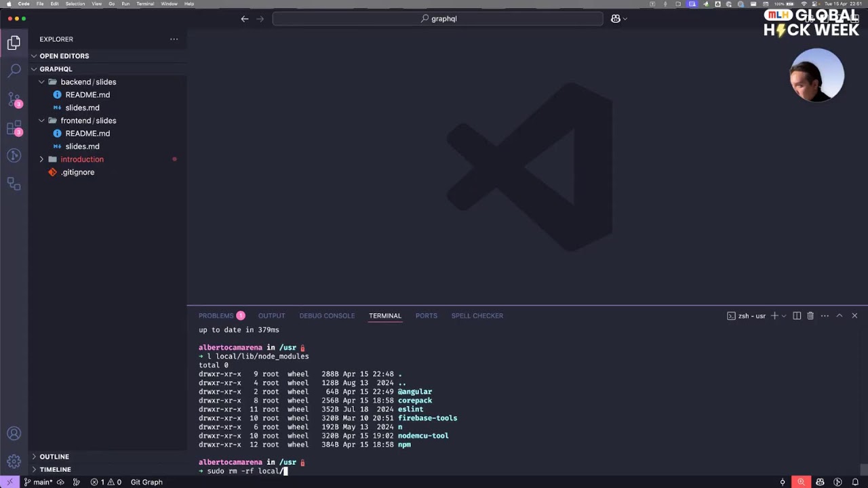The width and height of the screenshot is (868, 488).
Task: Open README.md under backend/slides
Action: (87, 95)
